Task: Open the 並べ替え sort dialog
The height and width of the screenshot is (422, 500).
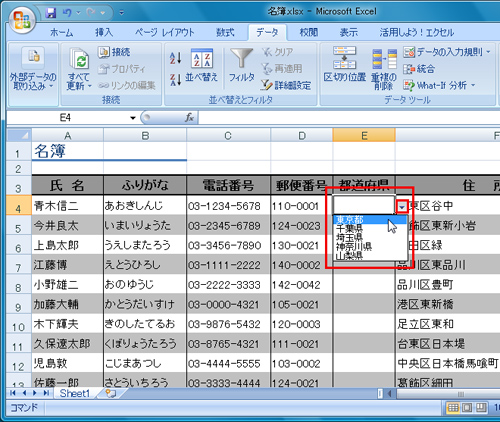Action: (202, 65)
